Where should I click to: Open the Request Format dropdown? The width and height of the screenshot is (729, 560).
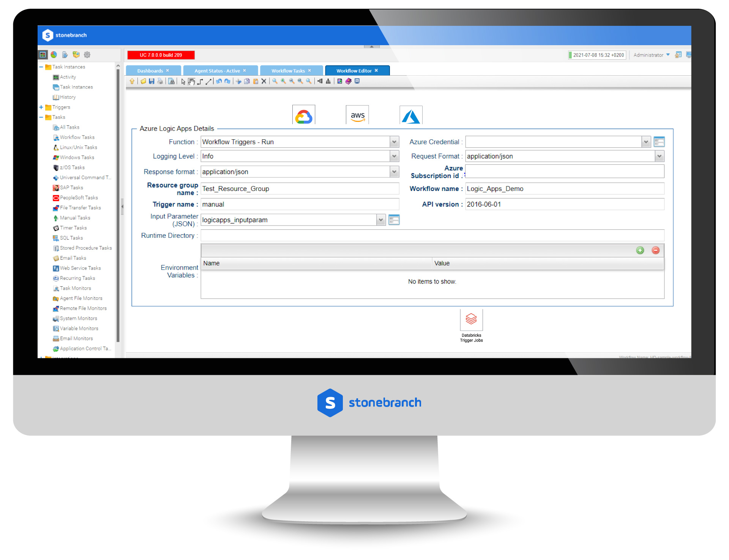(x=660, y=156)
